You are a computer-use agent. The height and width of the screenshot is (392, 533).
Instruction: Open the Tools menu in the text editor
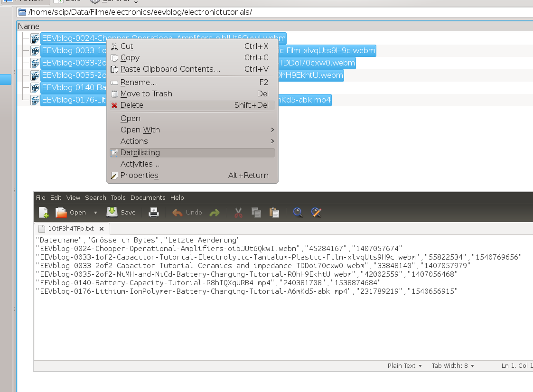[118, 197]
